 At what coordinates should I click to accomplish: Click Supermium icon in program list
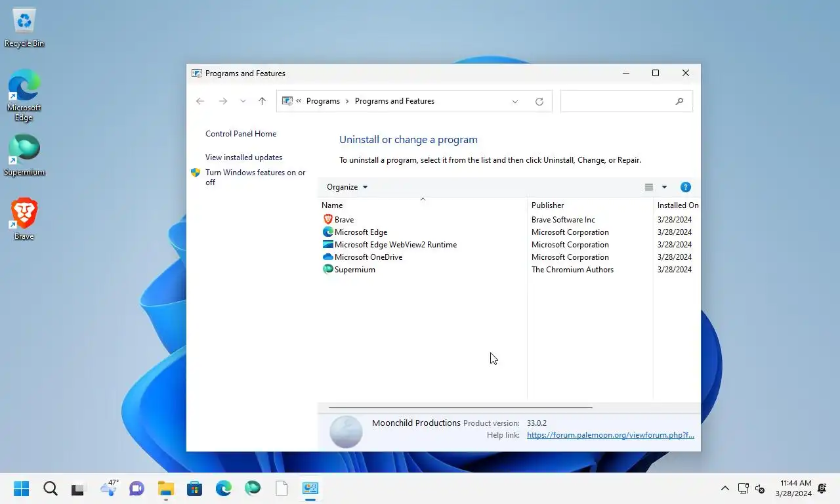point(328,269)
